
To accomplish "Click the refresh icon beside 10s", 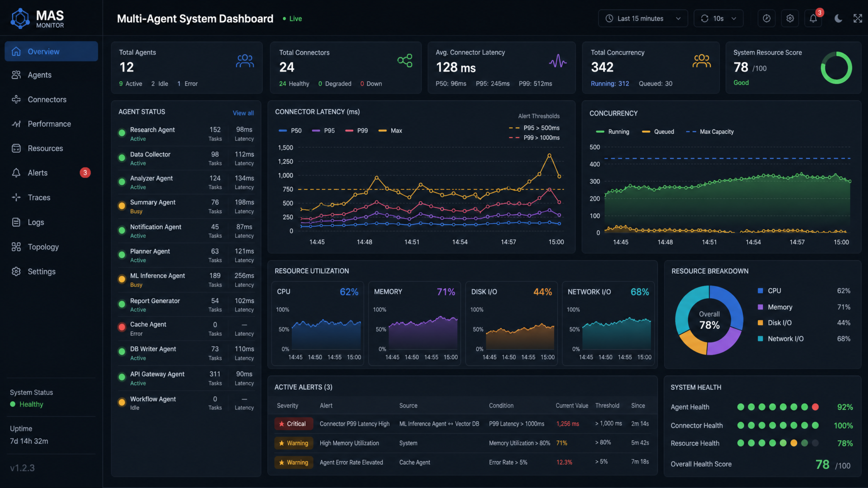I will [704, 18].
